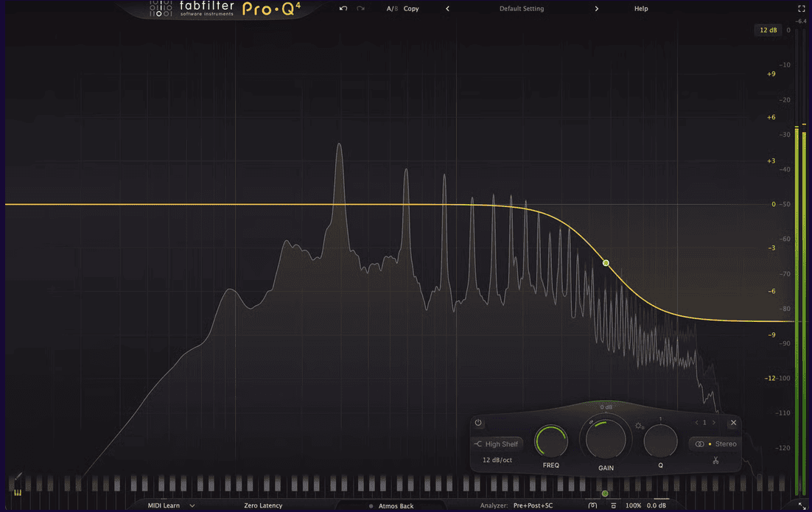This screenshot has height=512, width=812.
Task: Click the FREQ knob
Action: pyautogui.click(x=551, y=441)
